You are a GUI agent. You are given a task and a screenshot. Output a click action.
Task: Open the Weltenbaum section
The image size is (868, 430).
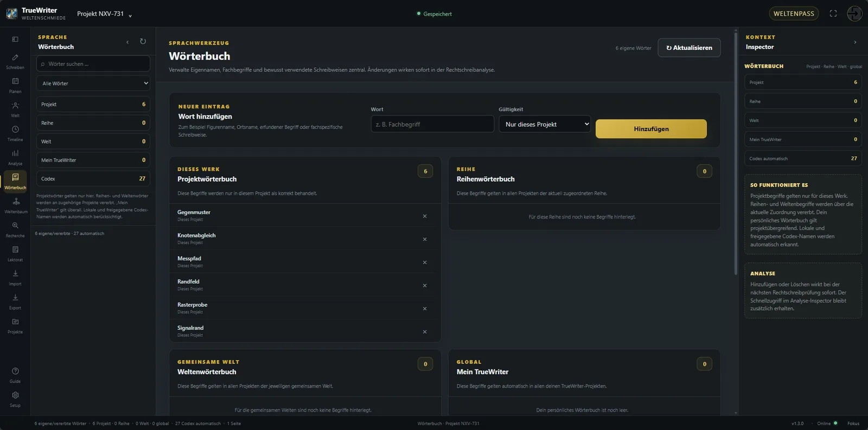point(15,206)
